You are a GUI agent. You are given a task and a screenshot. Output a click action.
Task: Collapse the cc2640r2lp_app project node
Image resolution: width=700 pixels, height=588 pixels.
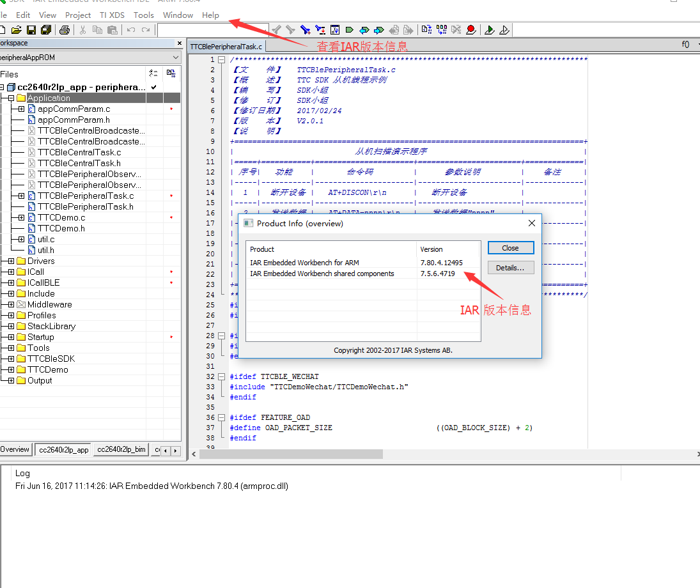[2, 87]
